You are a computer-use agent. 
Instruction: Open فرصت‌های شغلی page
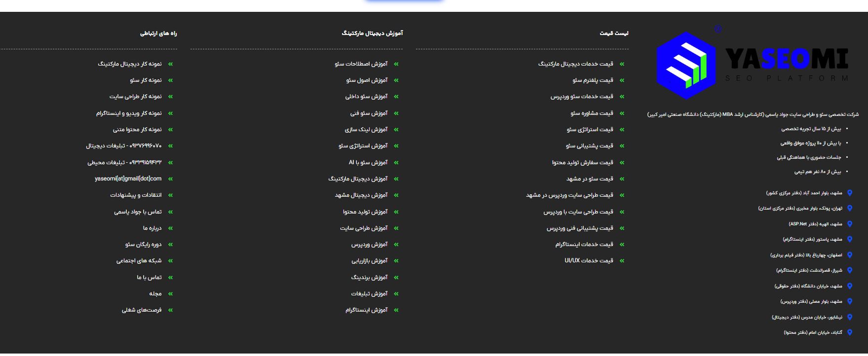click(142, 310)
